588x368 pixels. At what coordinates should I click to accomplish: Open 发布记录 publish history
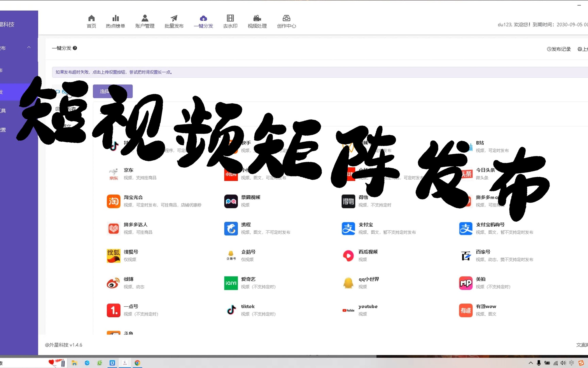coord(559,49)
